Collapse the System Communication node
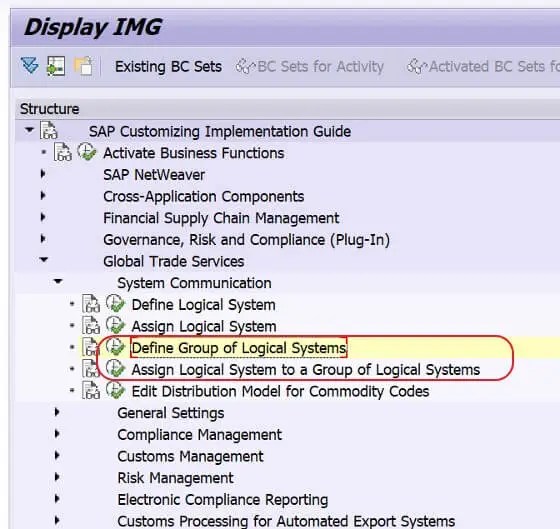Viewport: 560px width, 529px height. [x=58, y=282]
